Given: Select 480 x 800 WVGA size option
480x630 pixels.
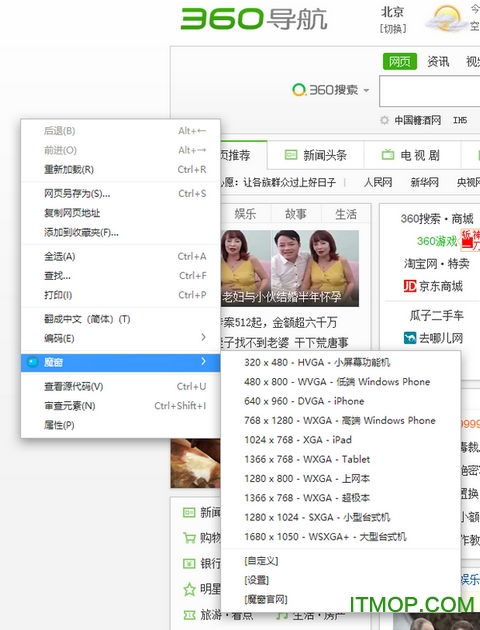Looking at the screenshot, I should pos(341,382).
